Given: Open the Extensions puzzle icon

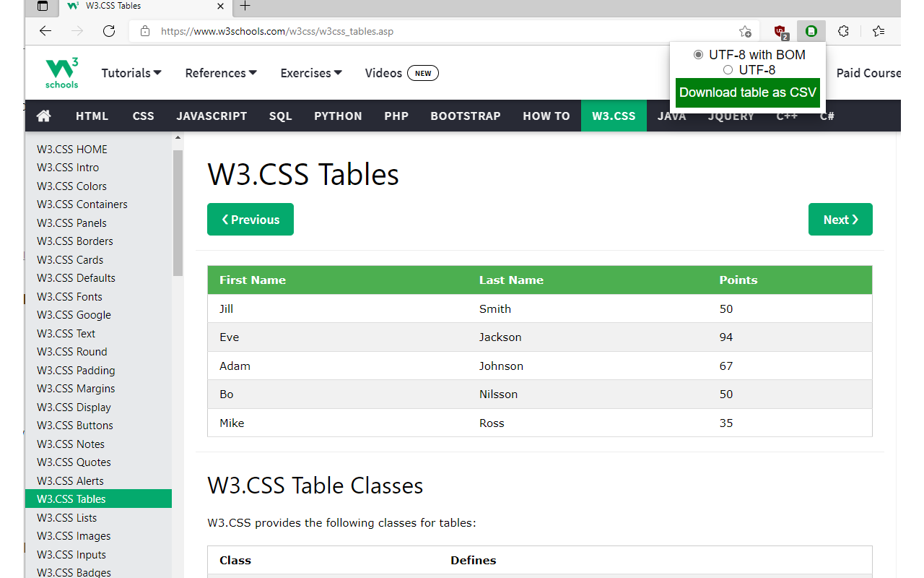Looking at the screenshot, I should coord(843,31).
